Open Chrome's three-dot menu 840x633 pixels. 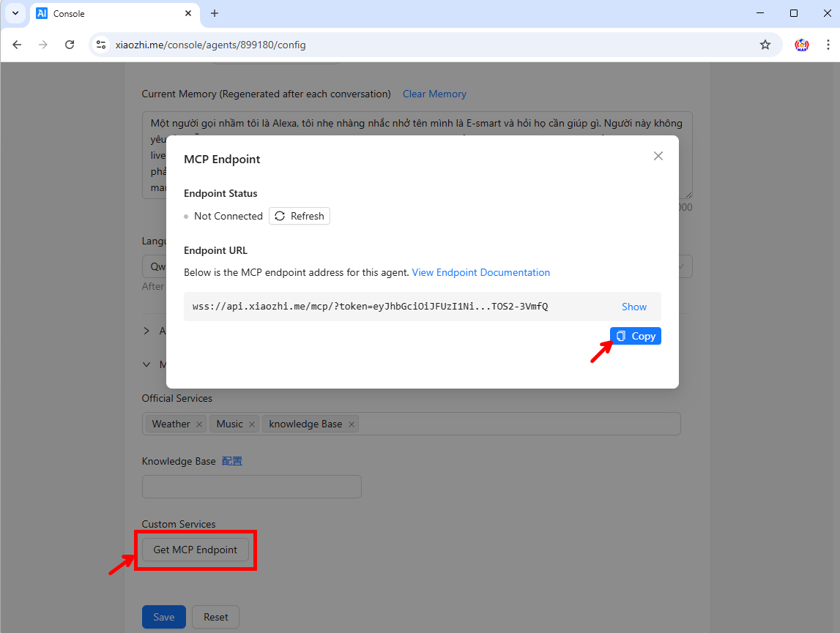click(x=828, y=45)
